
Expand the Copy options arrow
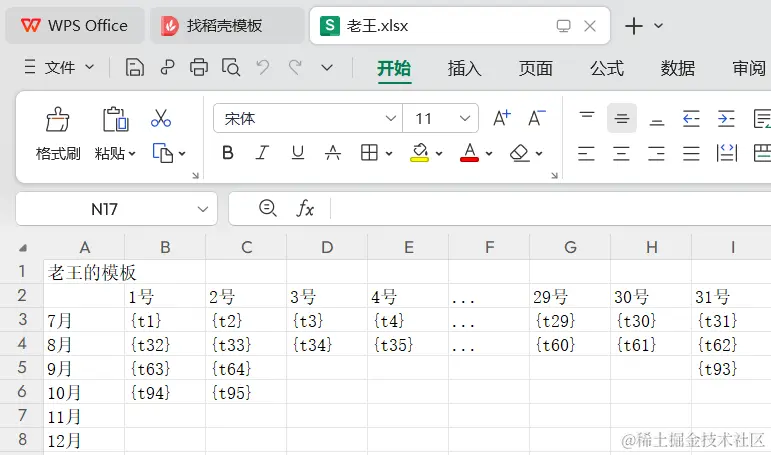pyautogui.click(x=182, y=153)
